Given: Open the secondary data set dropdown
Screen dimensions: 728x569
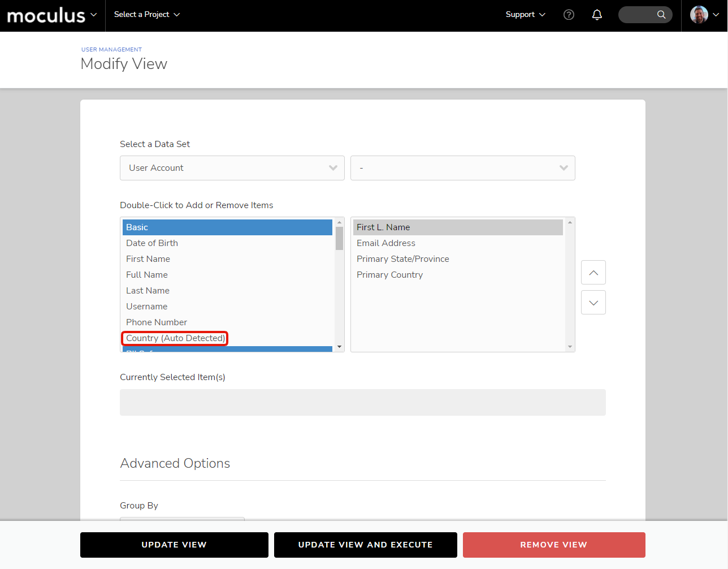Looking at the screenshot, I should pos(462,168).
